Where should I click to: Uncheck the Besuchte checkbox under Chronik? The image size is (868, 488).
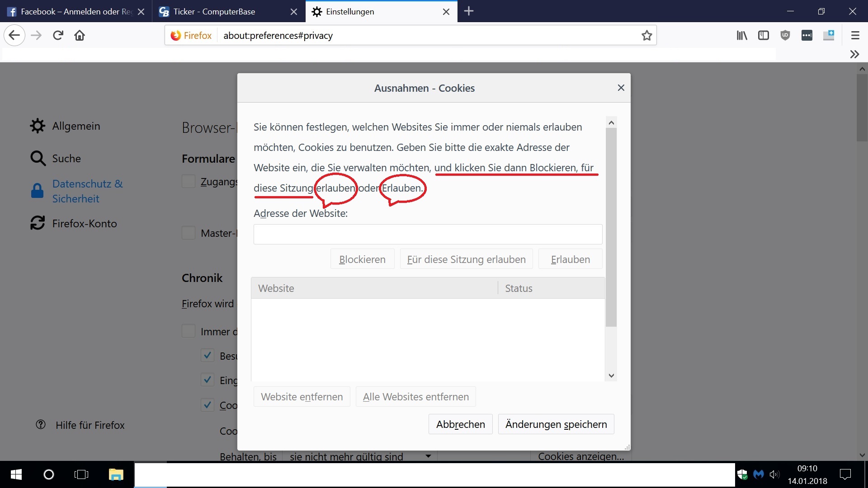207,356
